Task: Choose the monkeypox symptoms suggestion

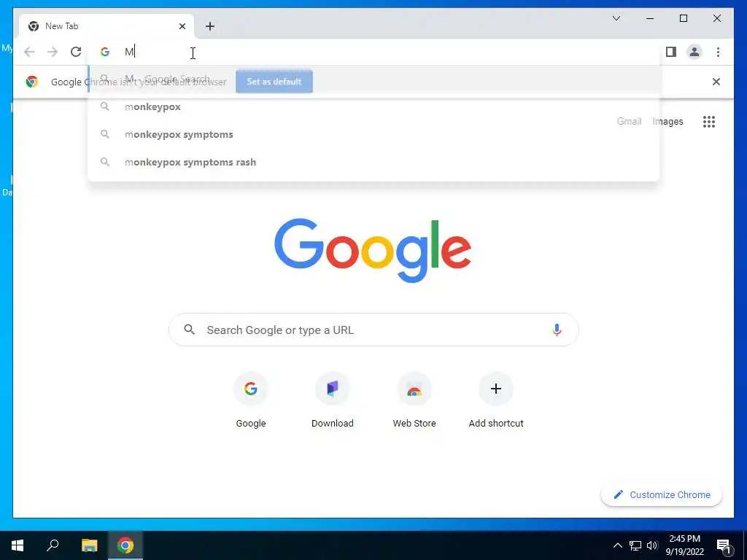Action: [x=374, y=134]
